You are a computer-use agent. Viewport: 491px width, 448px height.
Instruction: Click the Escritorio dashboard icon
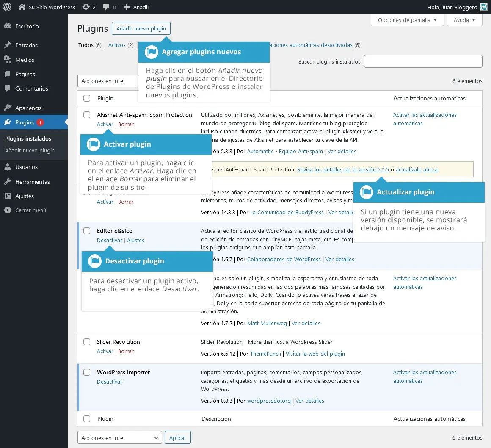(8, 26)
